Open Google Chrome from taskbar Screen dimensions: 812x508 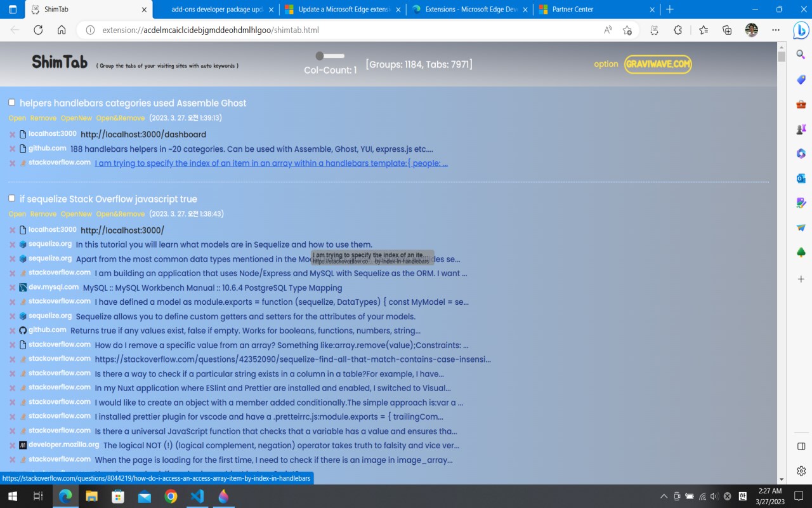point(171,497)
